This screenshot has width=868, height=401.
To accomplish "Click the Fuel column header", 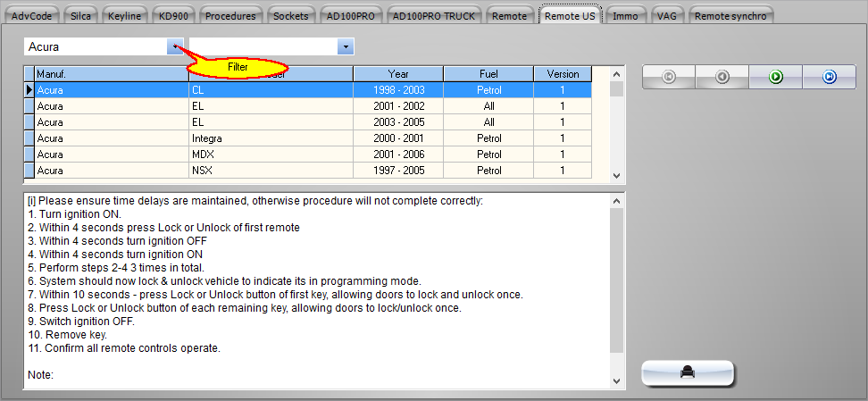I will tap(488, 74).
